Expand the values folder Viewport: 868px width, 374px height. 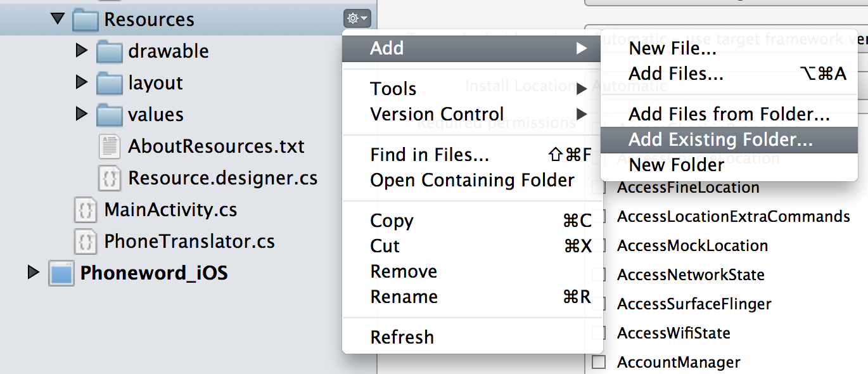81,114
